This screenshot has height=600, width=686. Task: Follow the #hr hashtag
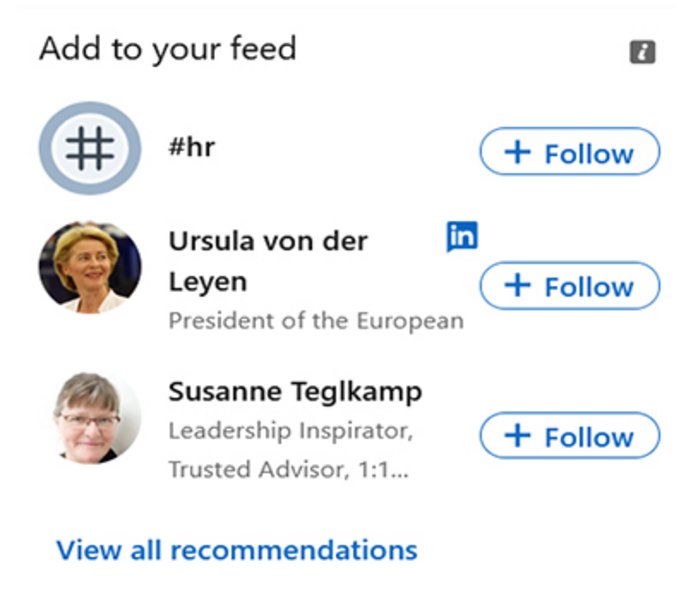(x=570, y=151)
